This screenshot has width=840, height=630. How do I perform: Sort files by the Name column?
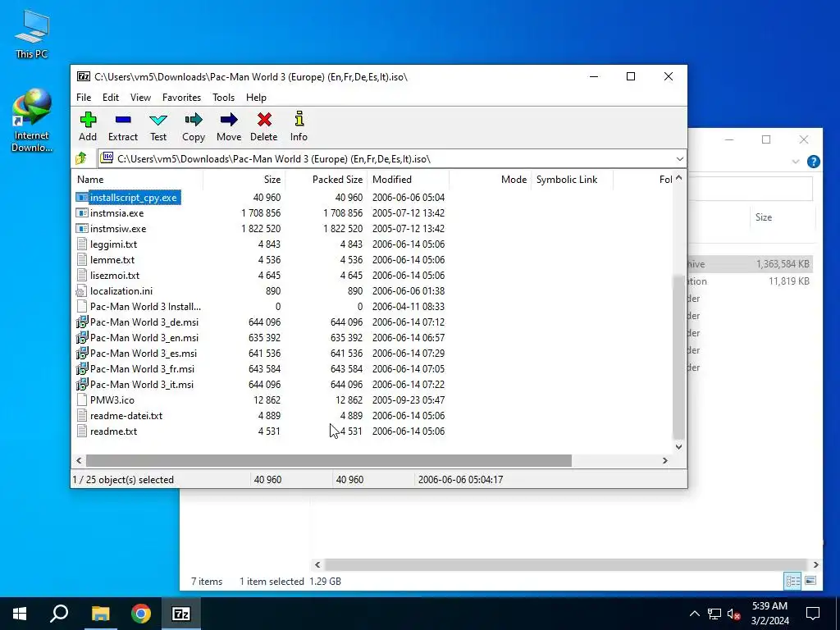click(137, 180)
